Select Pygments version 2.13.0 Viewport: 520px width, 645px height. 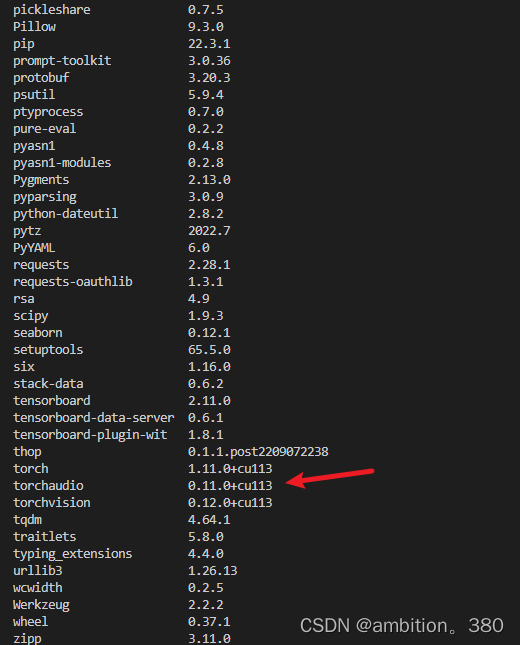coord(209,180)
